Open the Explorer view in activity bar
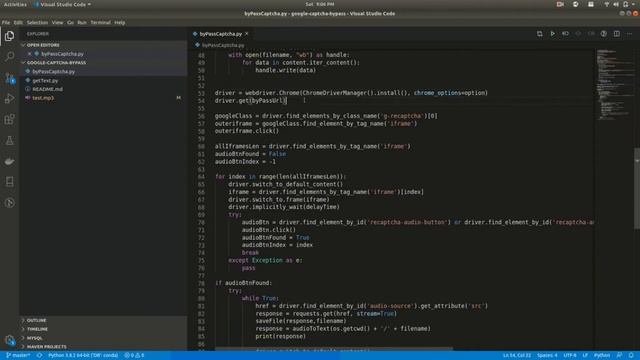This screenshot has height=360, width=640. (9, 36)
